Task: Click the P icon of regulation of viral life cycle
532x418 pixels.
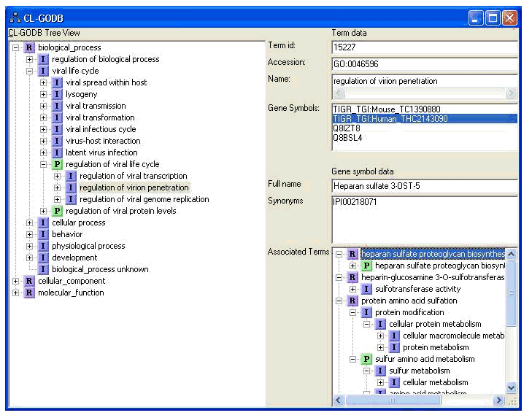Action: pyautogui.click(x=57, y=164)
